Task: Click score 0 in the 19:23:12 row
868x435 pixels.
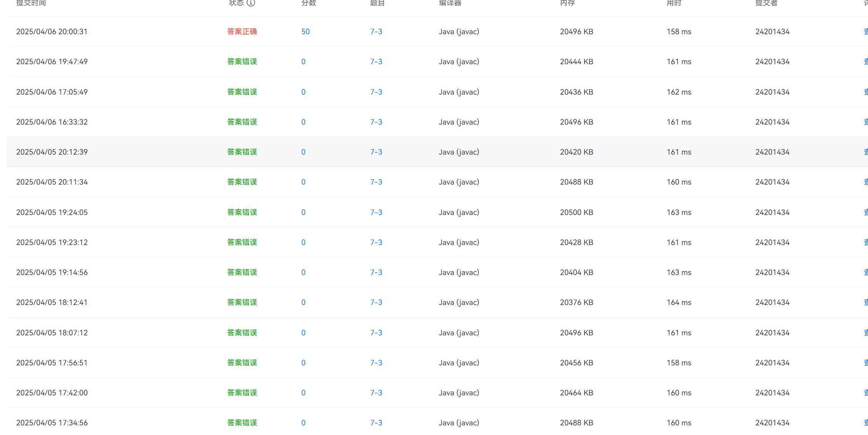Action: (303, 242)
